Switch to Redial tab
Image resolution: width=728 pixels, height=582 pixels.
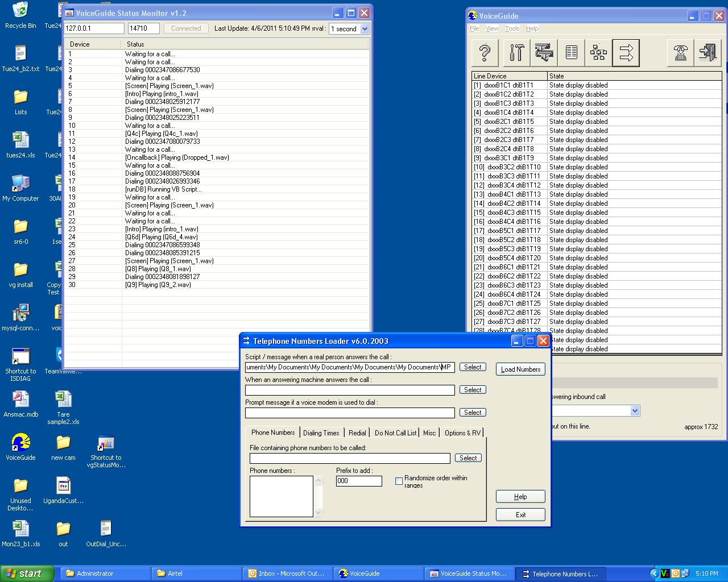pos(357,433)
